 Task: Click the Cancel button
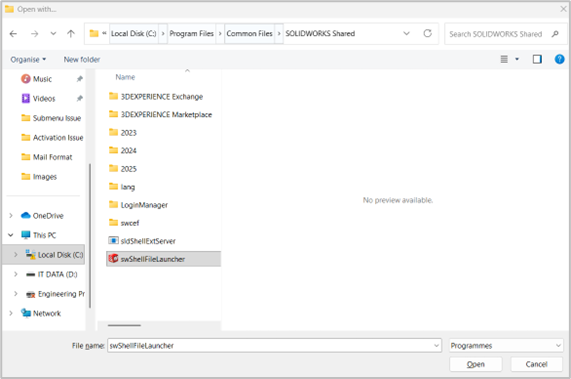coord(536,364)
